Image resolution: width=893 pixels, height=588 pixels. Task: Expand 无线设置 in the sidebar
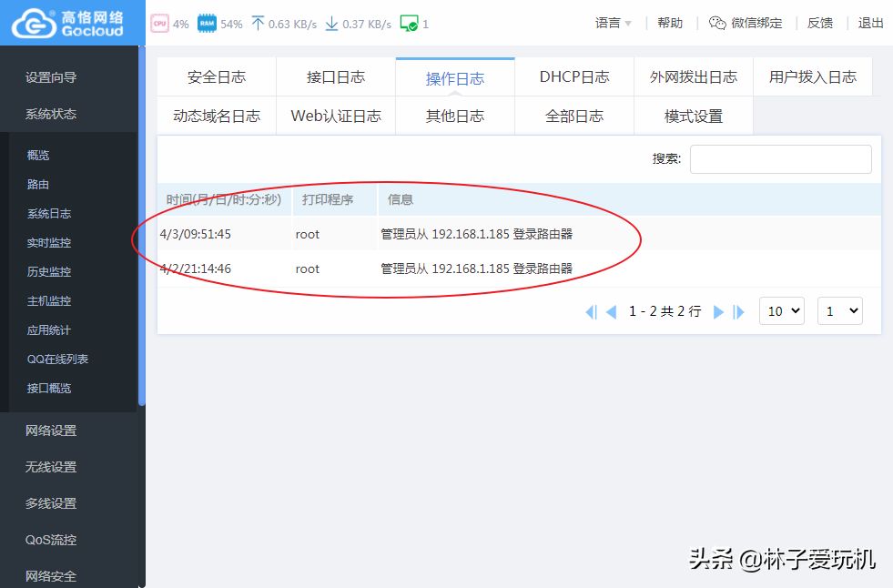pyautogui.click(x=51, y=467)
